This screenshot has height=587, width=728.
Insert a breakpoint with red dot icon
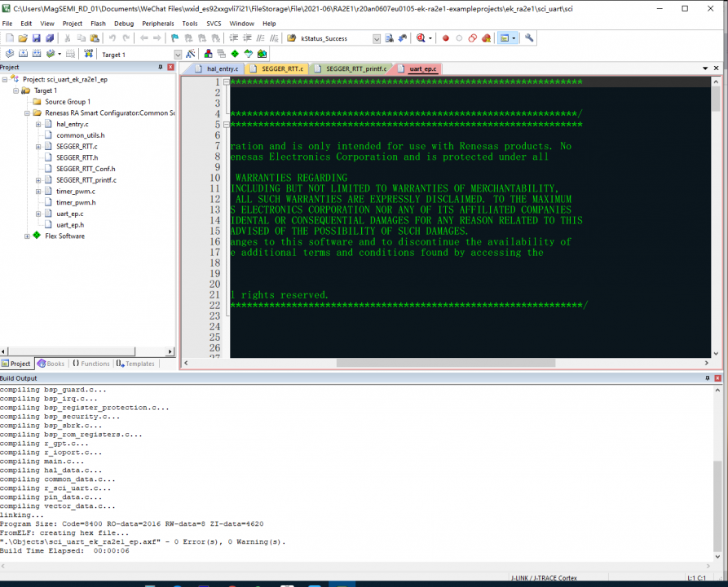click(x=446, y=38)
